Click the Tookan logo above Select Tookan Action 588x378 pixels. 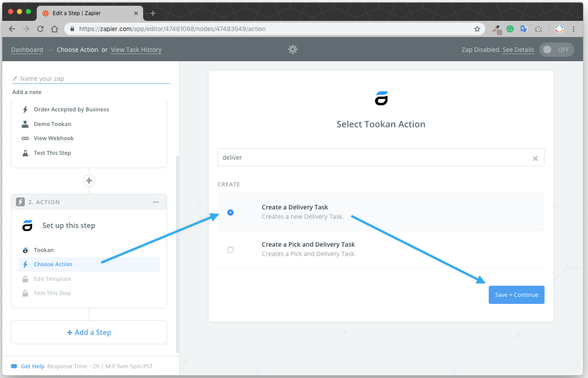point(381,98)
